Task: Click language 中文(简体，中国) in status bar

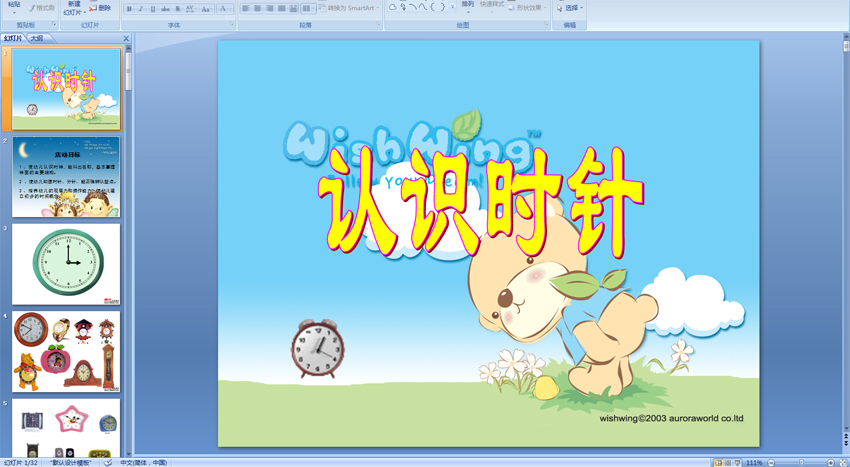Action: tap(144, 463)
